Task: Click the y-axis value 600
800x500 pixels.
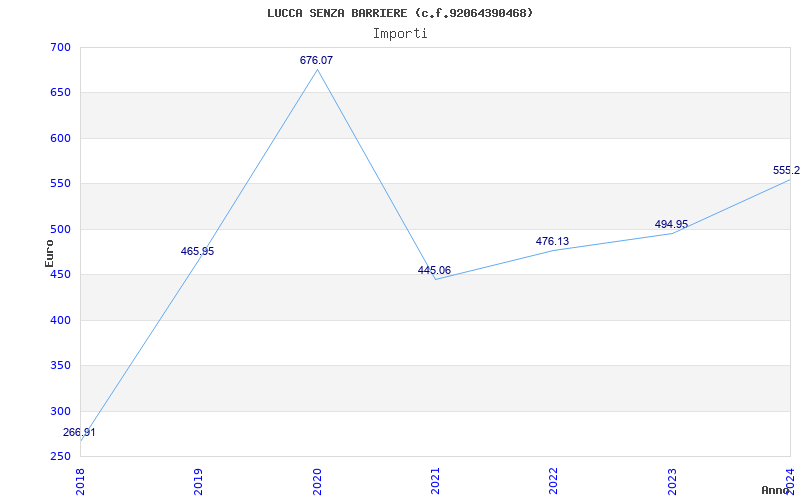Action: (60, 138)
